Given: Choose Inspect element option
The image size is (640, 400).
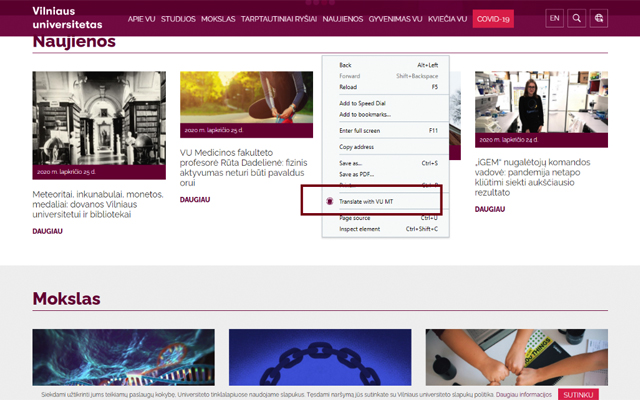Looking at the screenshot, I should (386, 229).
